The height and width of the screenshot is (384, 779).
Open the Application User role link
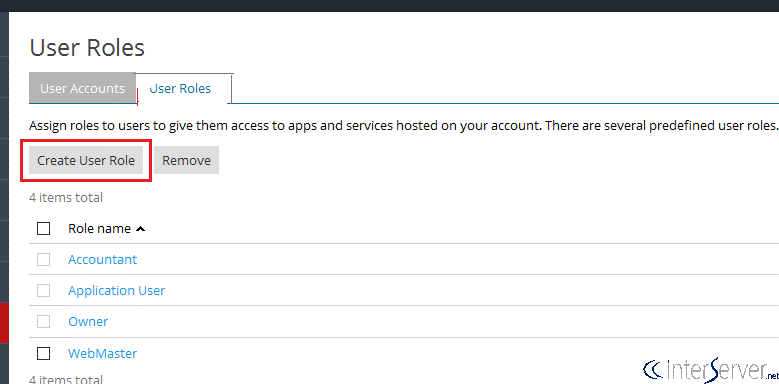116,291
